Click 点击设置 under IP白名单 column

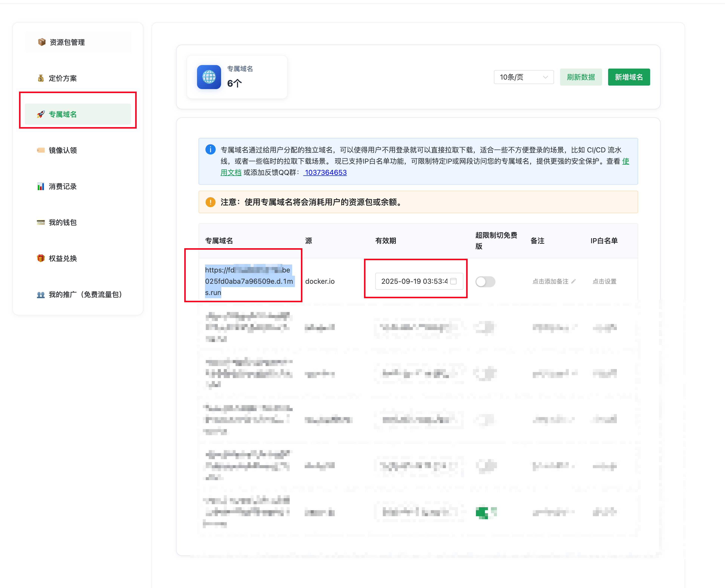tap(604, 281)
